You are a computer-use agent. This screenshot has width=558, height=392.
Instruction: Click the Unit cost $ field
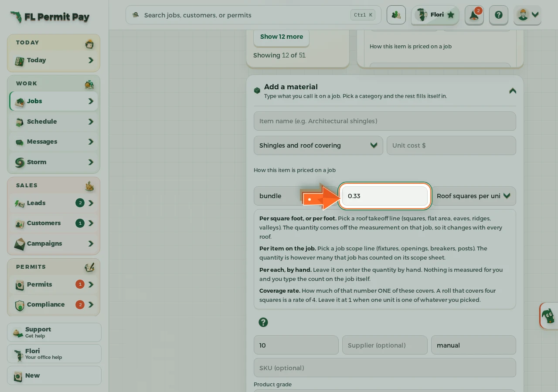tap(451, 145)
